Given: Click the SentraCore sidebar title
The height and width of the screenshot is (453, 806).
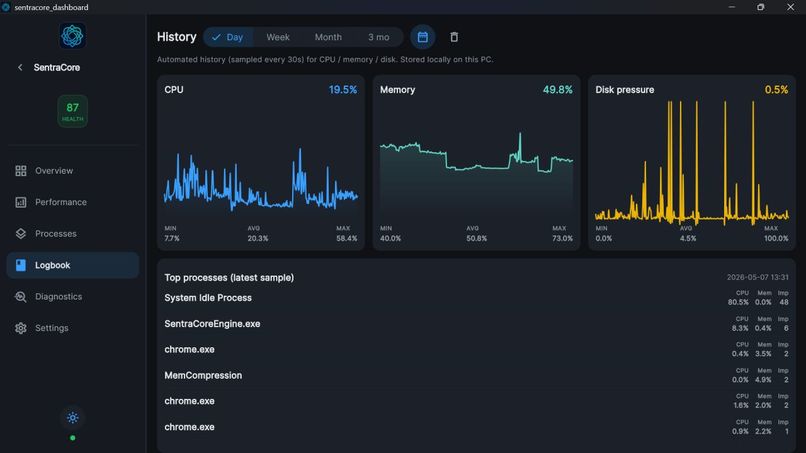Looking at the screenshot, I should click(x=57, y=67).
